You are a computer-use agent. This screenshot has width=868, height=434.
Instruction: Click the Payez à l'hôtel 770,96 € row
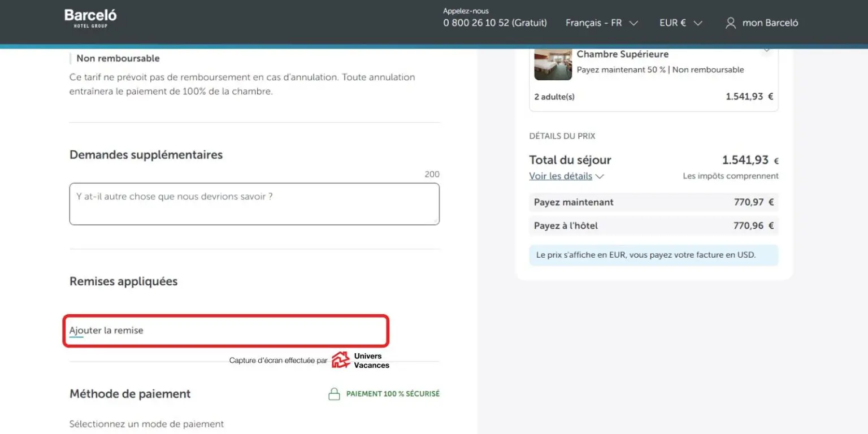653,226
